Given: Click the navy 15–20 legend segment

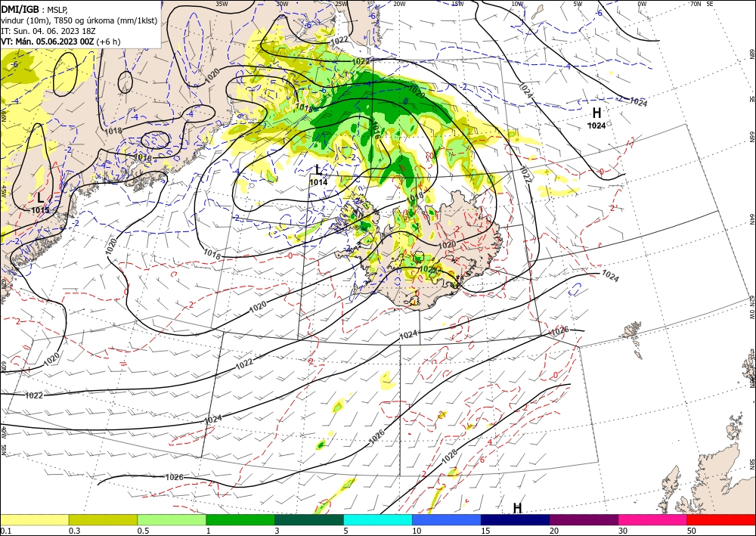Looking at the screenshot, I should coord(516,519).
